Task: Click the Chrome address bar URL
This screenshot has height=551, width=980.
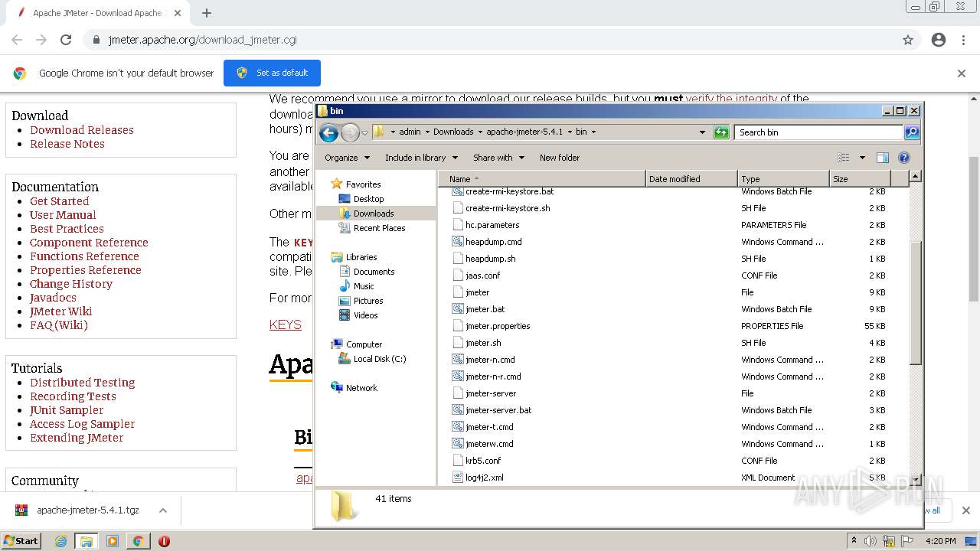Action: pos(203,40)
